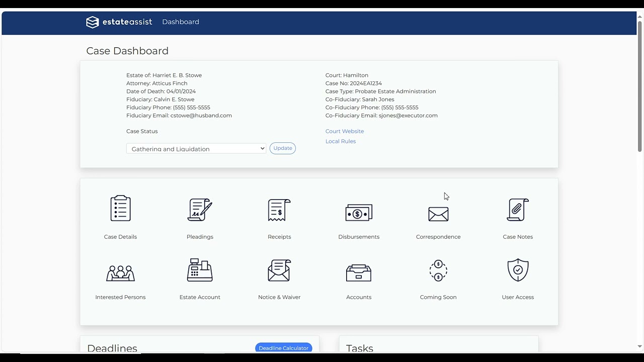Open the Correspondence envelope icon
The image size is (644, 362).
[x=438, y=214]
